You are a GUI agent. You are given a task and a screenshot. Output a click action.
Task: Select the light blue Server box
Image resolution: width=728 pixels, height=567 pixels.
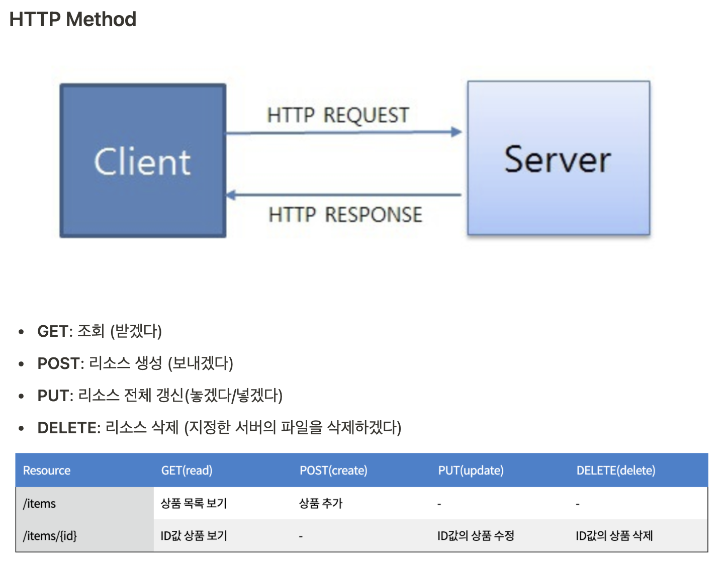click(558, 158)
